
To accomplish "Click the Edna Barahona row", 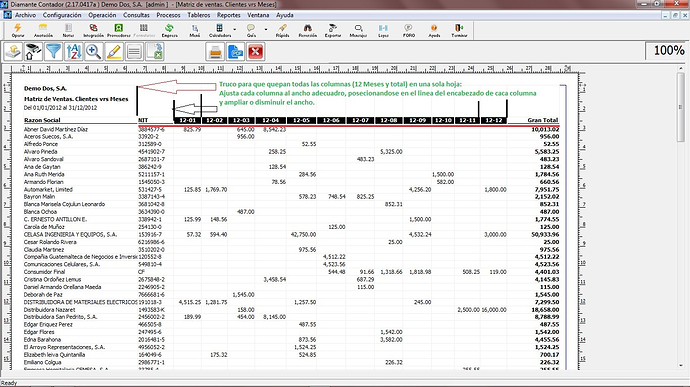I will click(x=291, y=340).
